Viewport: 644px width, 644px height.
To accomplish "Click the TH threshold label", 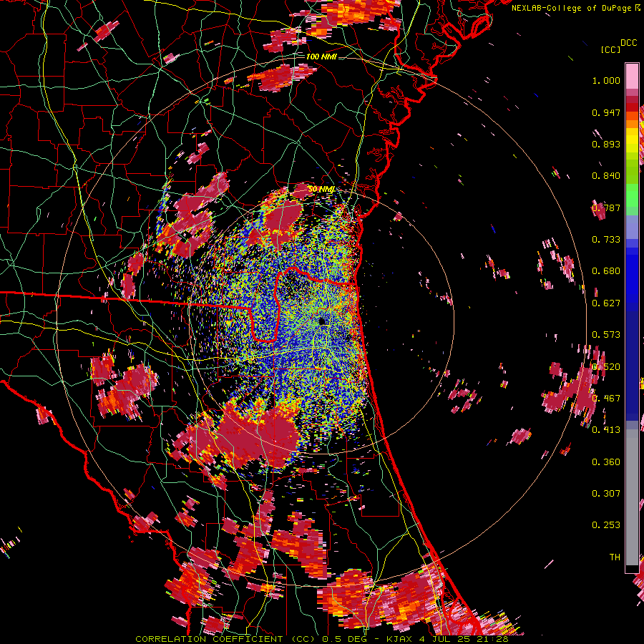I will 615,557.
